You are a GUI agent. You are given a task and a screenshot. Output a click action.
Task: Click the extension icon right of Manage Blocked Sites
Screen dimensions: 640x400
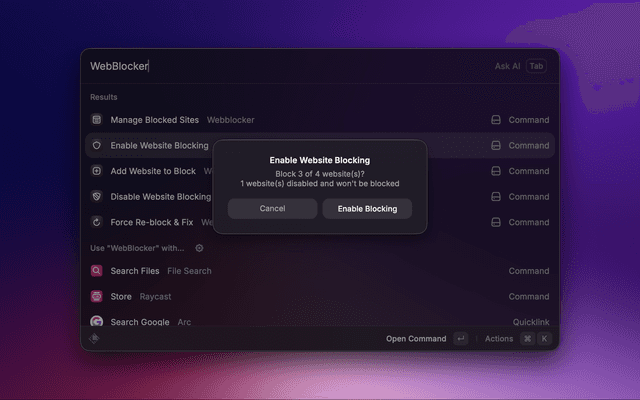495,120
